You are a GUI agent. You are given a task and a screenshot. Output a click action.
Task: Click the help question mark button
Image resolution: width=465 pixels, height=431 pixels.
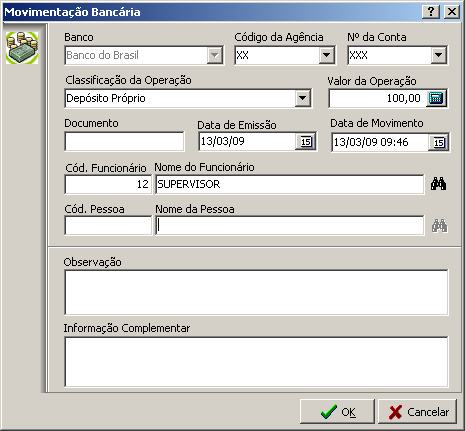[431, 12]
